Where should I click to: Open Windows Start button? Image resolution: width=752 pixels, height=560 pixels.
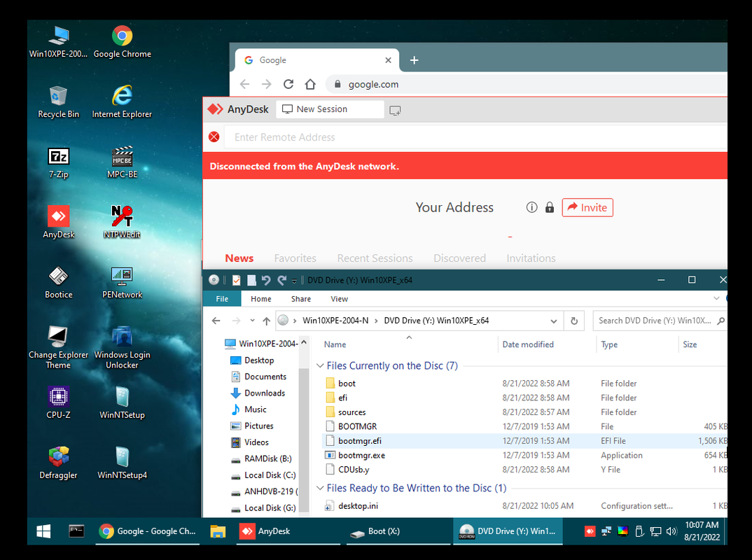pyautogui.click(x=43, y=531)
